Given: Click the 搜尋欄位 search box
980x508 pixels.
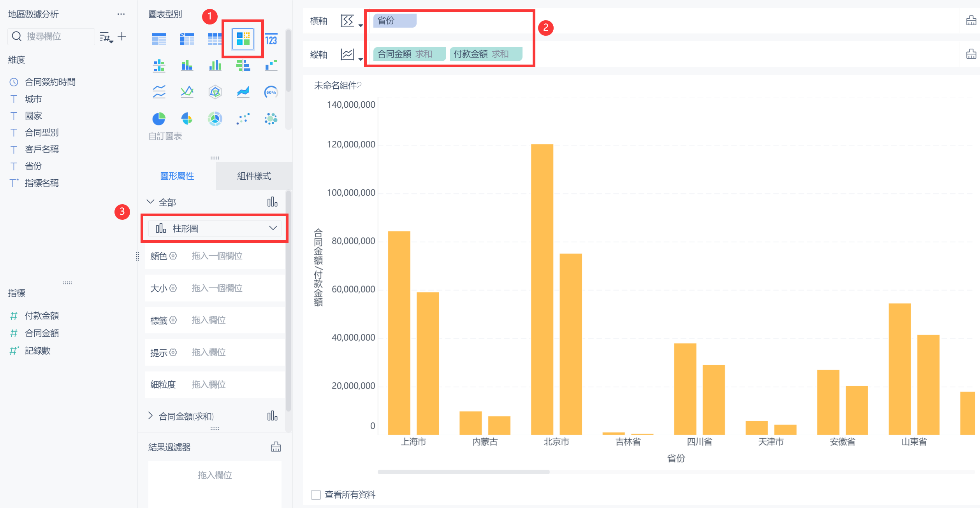Looking at the screenshot, I should click(x=51, y=37).
